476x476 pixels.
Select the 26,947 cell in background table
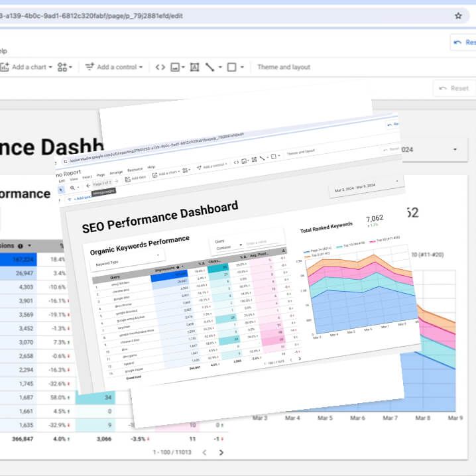point(18,273)
